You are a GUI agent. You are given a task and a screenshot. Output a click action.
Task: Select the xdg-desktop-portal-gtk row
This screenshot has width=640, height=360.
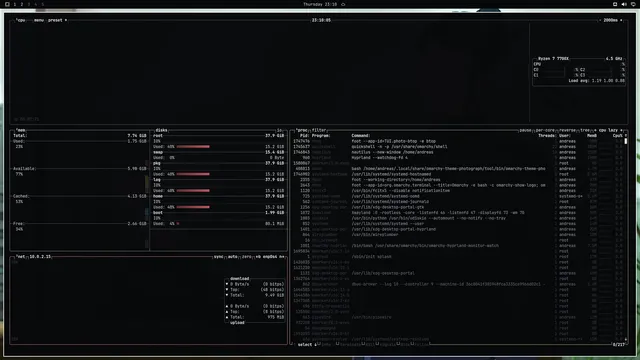tap(459, 207)
